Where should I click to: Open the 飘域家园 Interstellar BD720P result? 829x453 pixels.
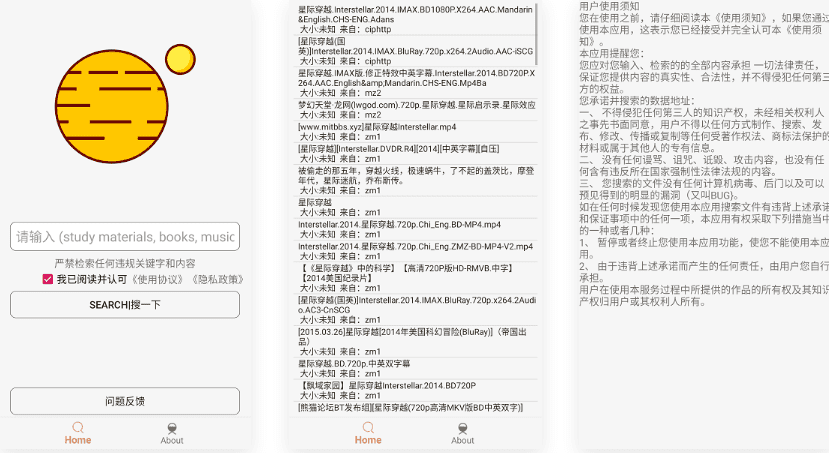[415, 391]
